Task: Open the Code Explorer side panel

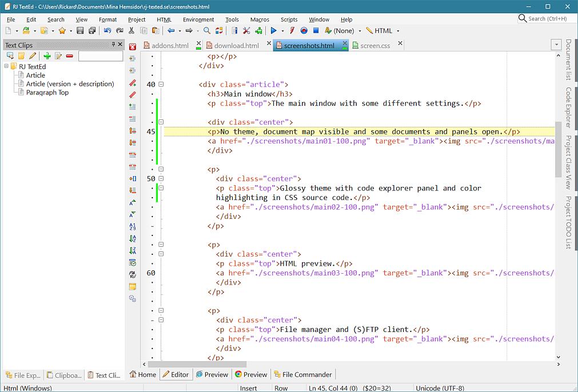Action: tap(568, 107)
